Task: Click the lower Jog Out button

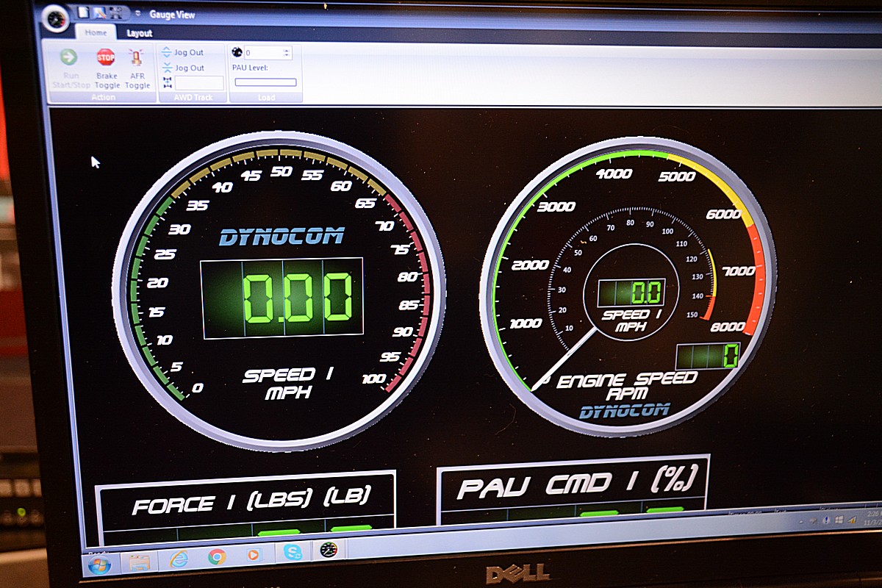Action: point(182,68)
